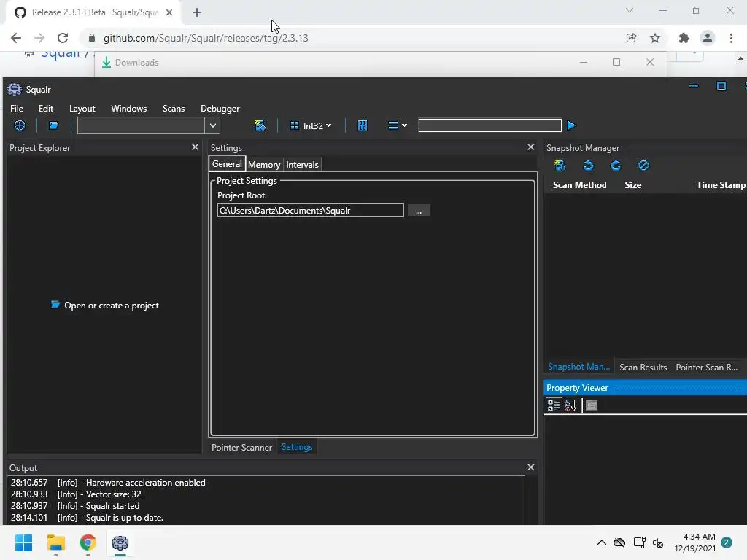Open File Explorer from taskbar
Viewport: 747px width, 560px height.
pos(55,542)
